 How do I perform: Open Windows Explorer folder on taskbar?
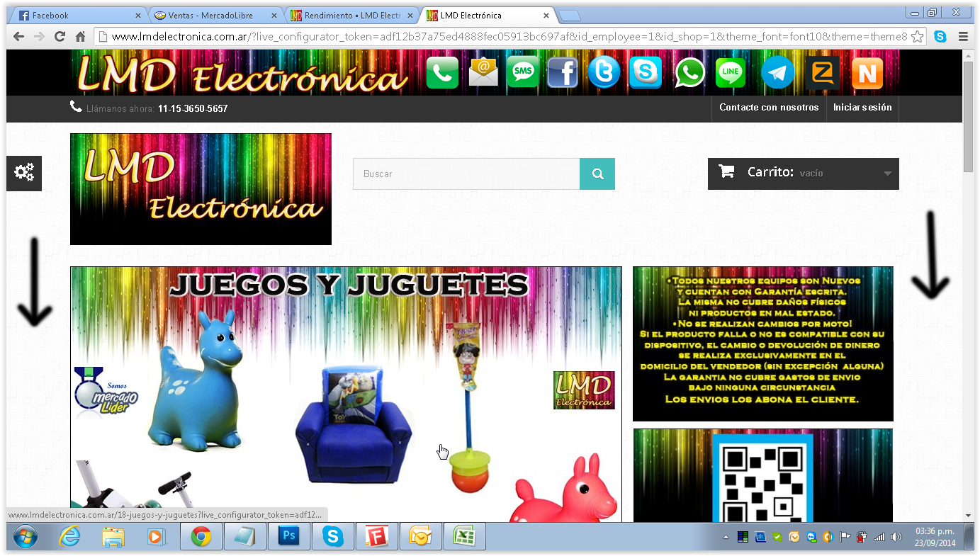[x=113, y=537]
